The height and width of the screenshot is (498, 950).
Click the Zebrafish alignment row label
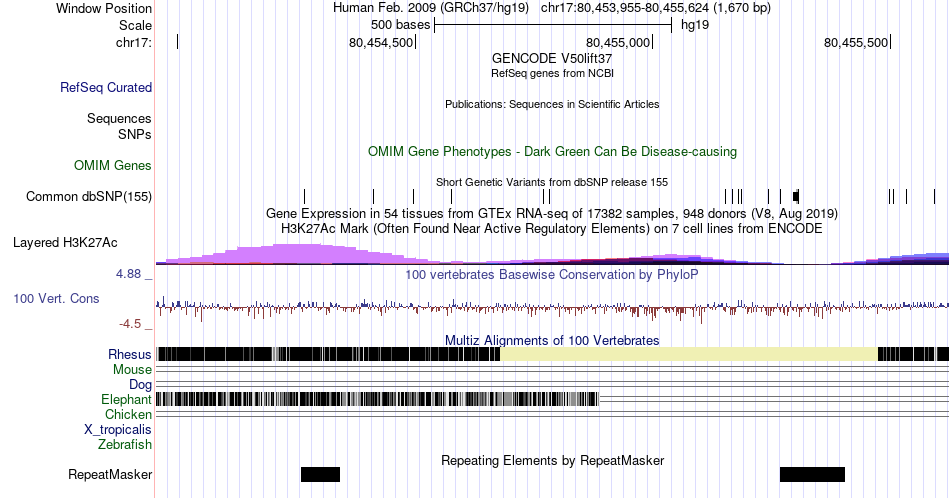click(125, 445)
